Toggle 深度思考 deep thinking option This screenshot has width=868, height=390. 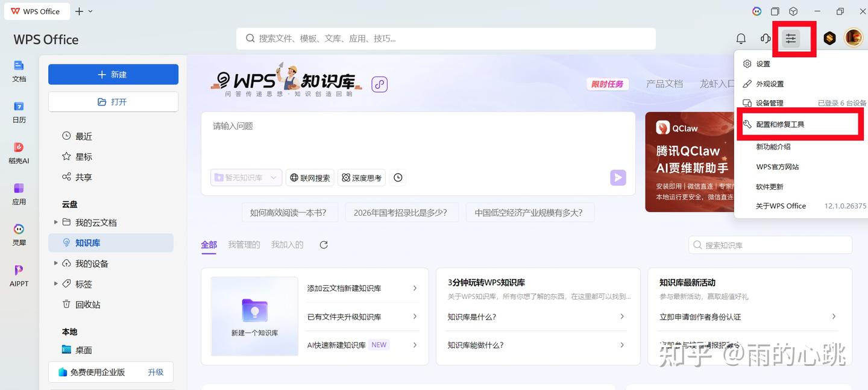pos(362,178)
